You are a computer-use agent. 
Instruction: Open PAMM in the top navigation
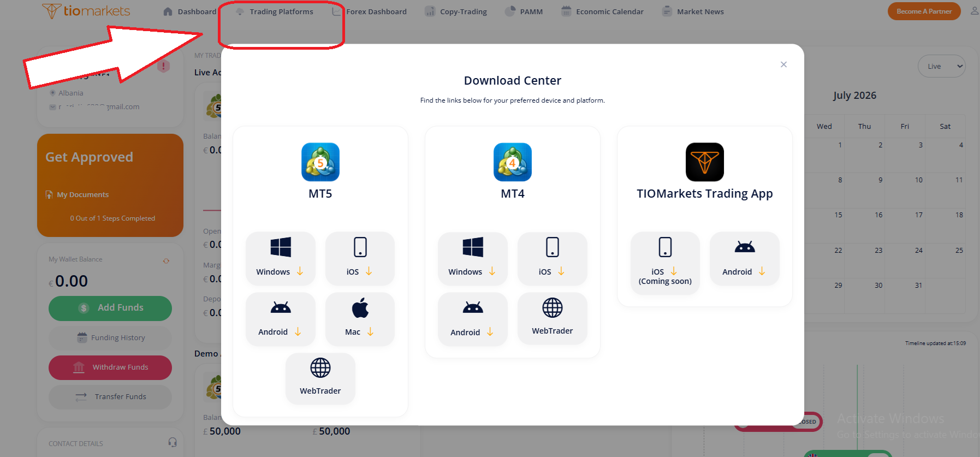(524, 11)
